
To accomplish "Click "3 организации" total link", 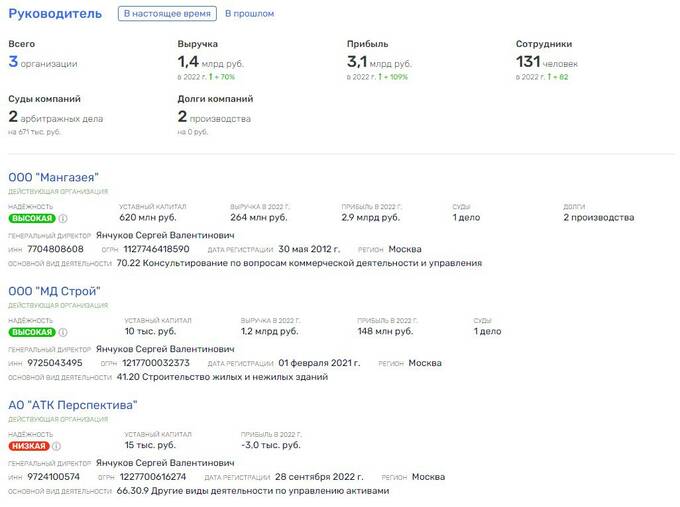I will pos(42,63).
